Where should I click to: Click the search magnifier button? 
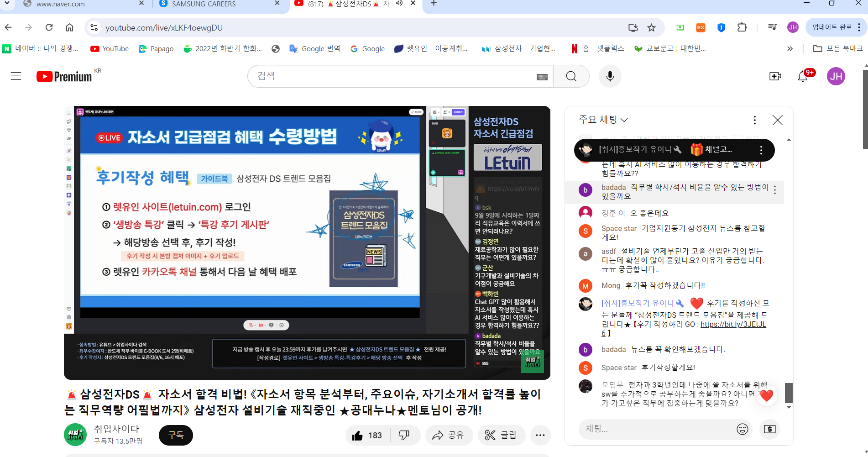pos(571,76)
